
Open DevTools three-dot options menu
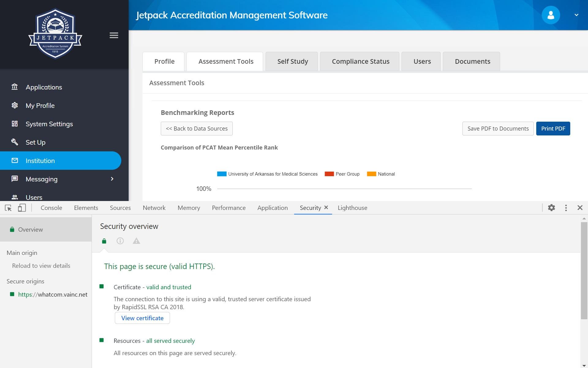click(x=566, y=208)
